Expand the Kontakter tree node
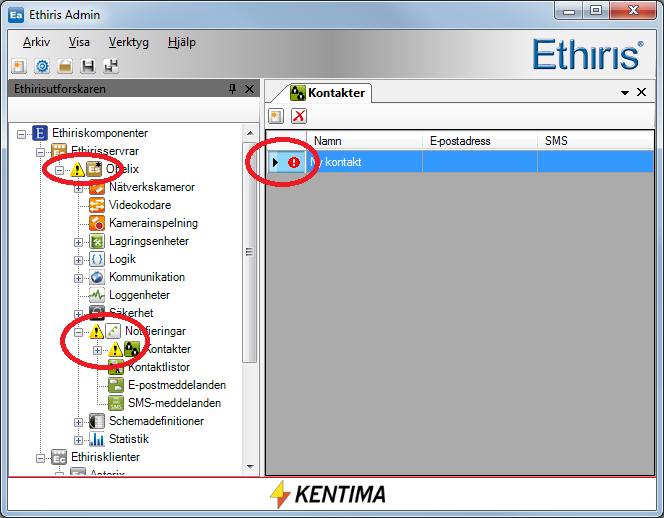 pyautogui.click(x=97, y=350)
